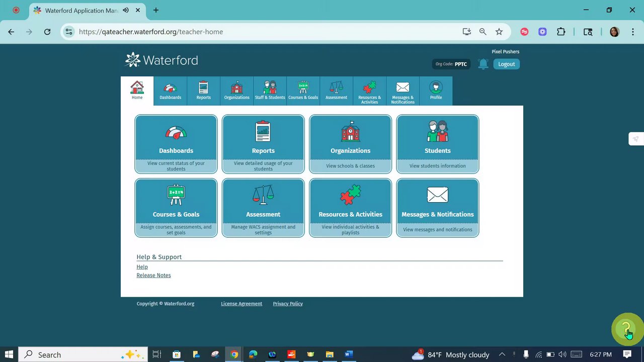Viewport: 644px width, 362px height.
Task: Open the Help link
Action: point(142,267)
